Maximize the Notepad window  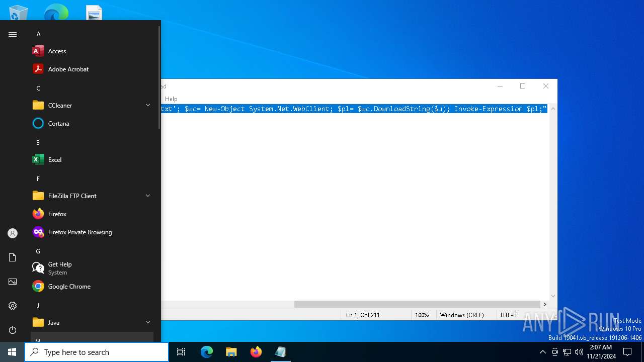[x=523, y=86]
